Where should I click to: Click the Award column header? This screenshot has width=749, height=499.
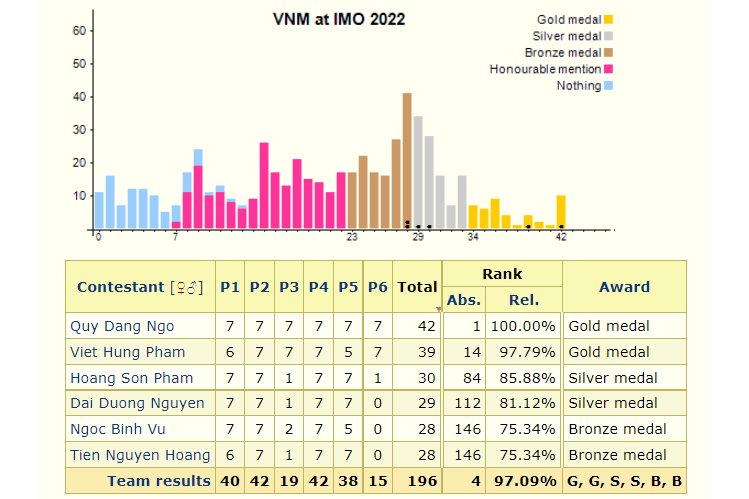click(624, 287)
